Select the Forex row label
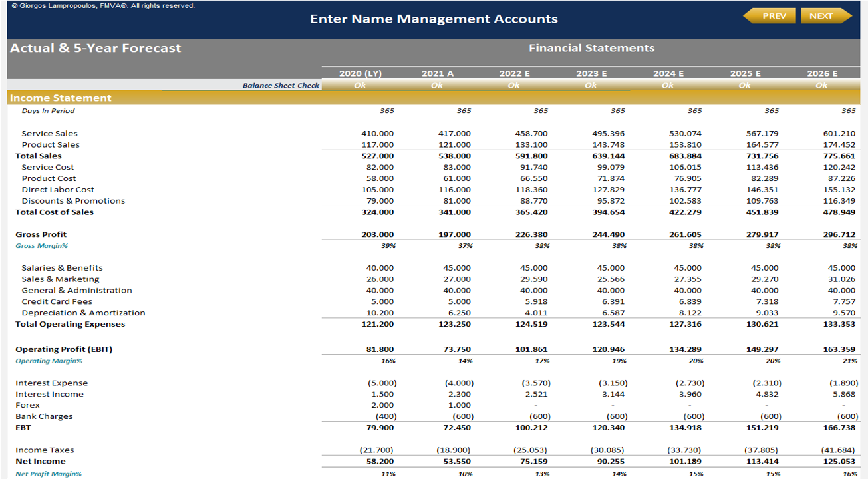The width and height of the screenshot is (868, 479). (28, 406)
